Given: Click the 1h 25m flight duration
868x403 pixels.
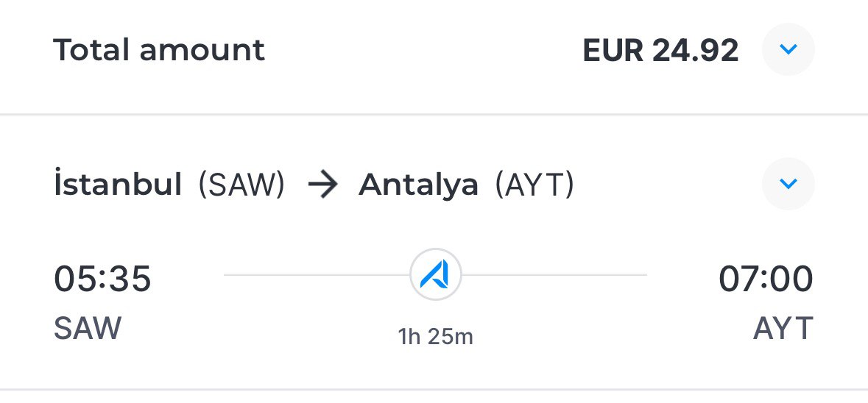Looking at the screenshot, I should point(436,336).
